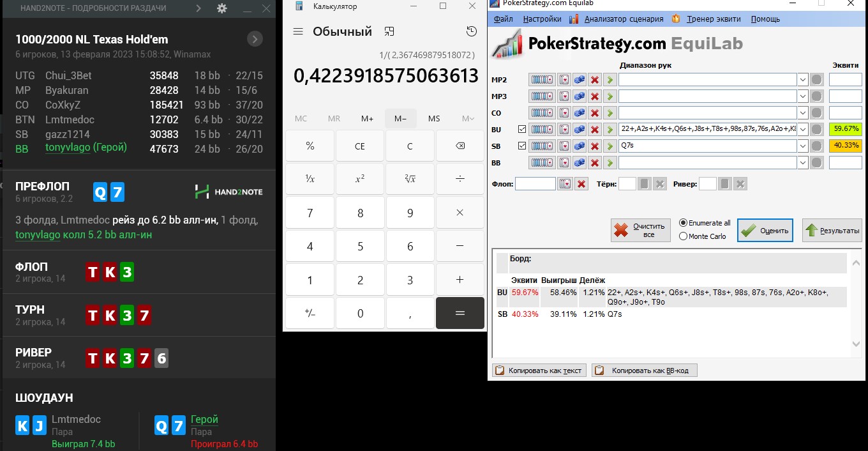Screen dimensions: 868x451
Task: Click Calculator CE button
Action: 360,146
